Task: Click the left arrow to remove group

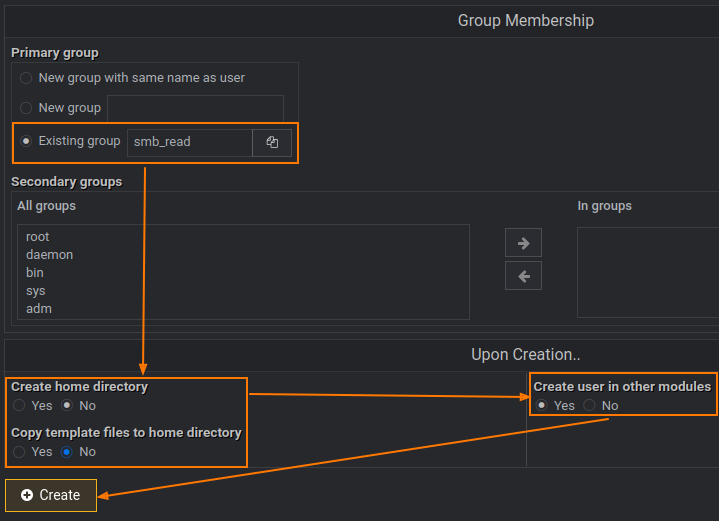Action: (523, 275)
